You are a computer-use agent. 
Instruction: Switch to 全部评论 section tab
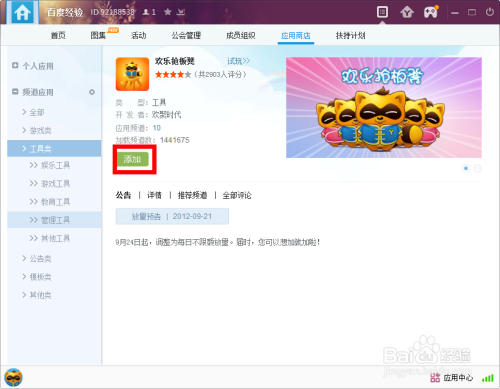(237, 195)
